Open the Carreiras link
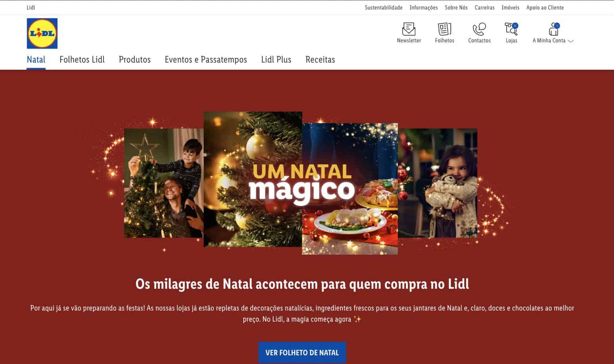The image size is (614, 364). pyautogui.click(x=484, y=8)
